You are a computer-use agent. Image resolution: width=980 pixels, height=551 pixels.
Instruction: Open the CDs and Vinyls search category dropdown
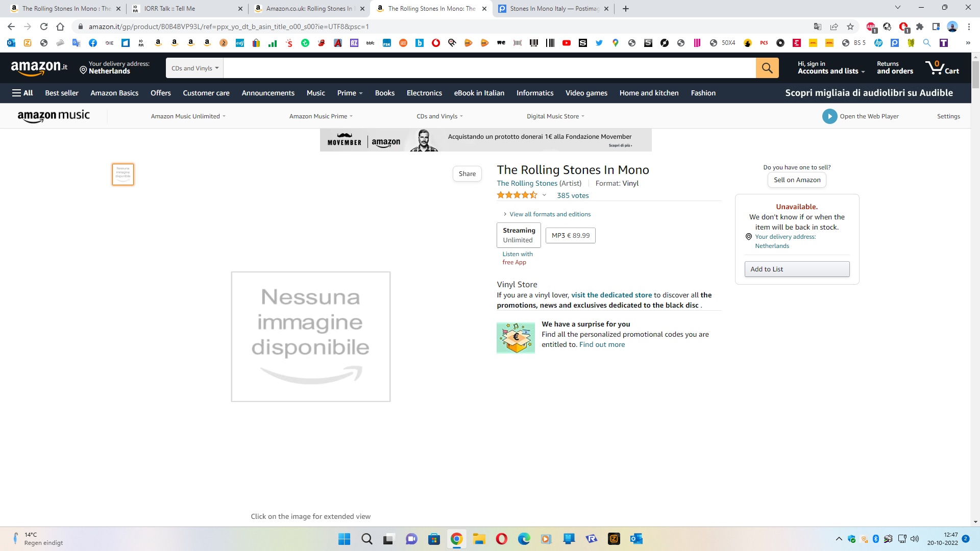click(194, 68)
